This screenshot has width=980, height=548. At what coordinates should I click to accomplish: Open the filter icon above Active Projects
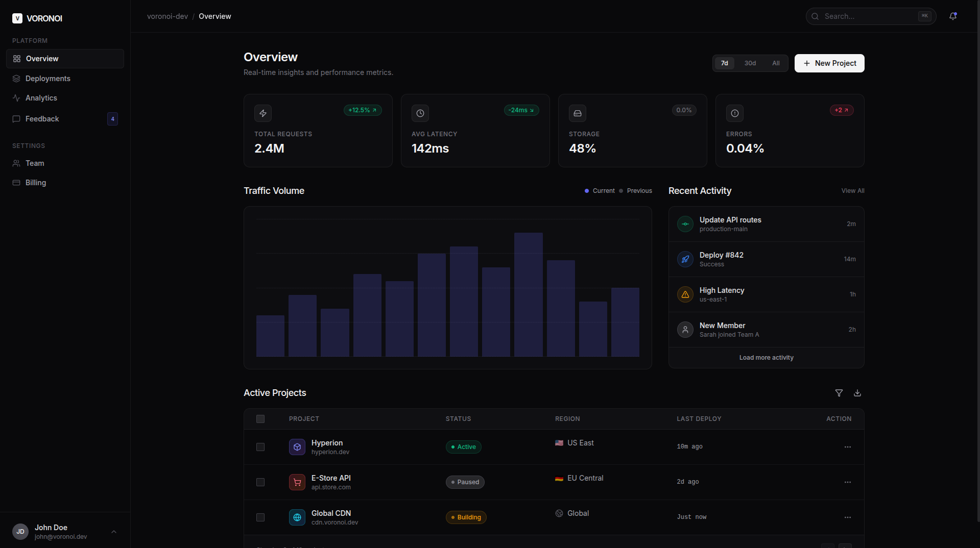[x=839, y=393]
